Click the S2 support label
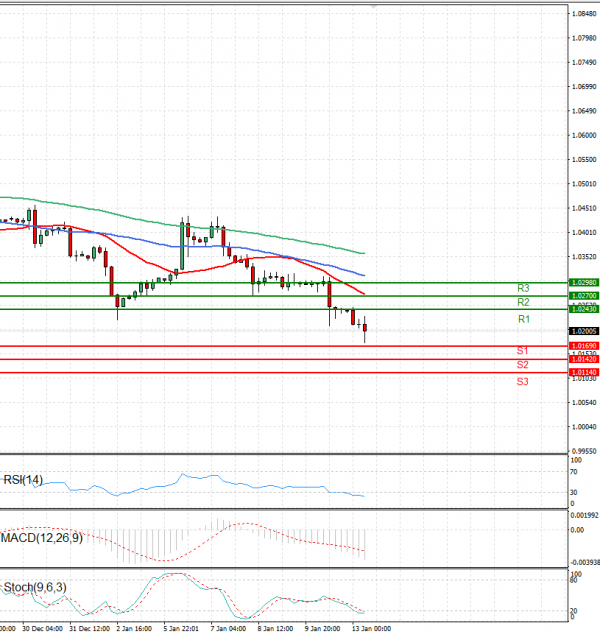This screenshot has height=637, width=600. pyautogui.click(x=522, y=365)
